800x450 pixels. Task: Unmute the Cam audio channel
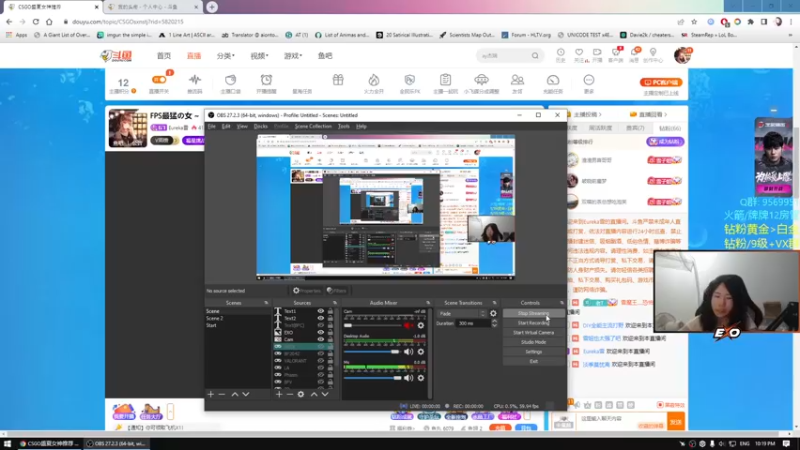point(408,326)
